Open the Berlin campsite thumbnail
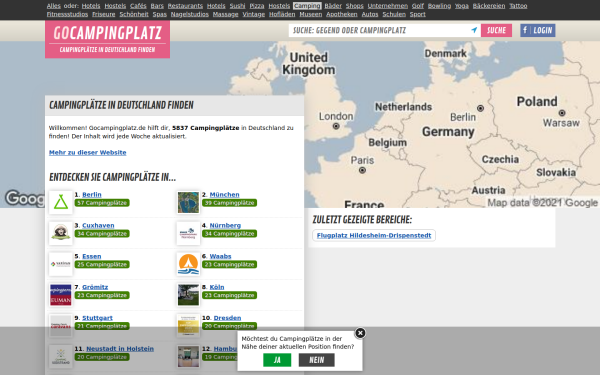 [60, 202]
